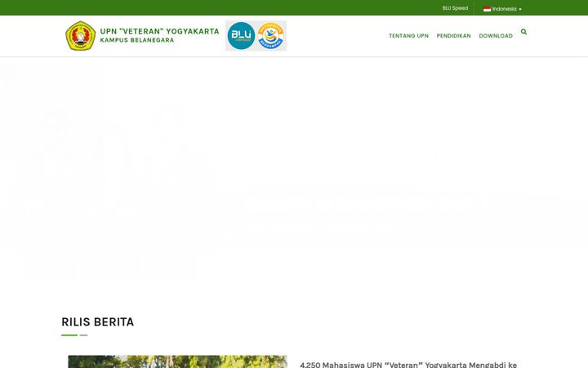The width and height of the screenshot is (588, 368).
Task: Click the Rilis Berita section heading
Action: (97, 322)
